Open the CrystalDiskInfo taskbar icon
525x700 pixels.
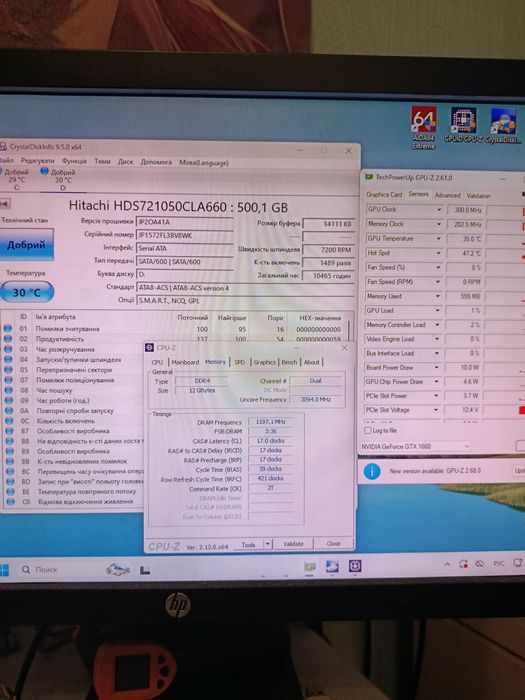tap(332, 567)
